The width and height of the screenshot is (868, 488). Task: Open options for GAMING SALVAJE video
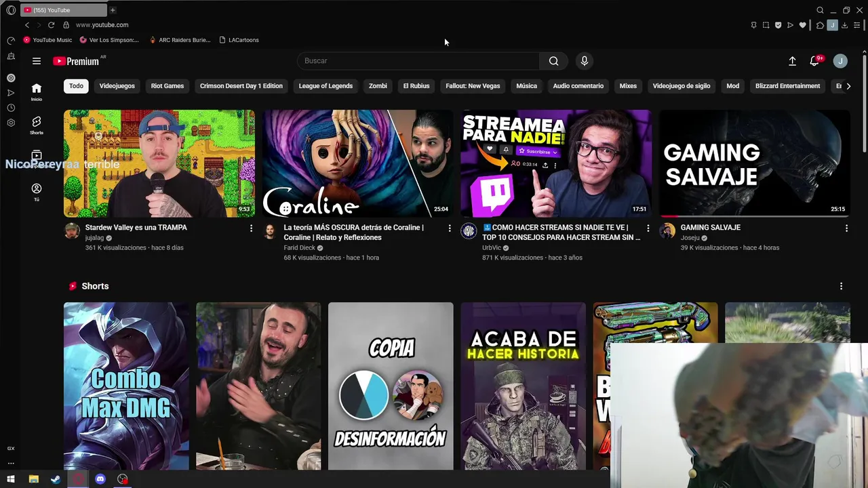click(x=846, y=228)
